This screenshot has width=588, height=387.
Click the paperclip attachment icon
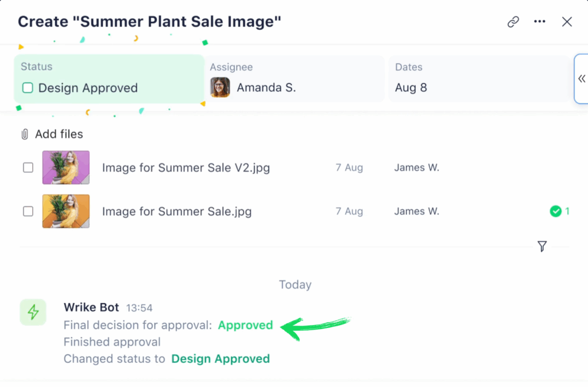(x=25, y=134)
